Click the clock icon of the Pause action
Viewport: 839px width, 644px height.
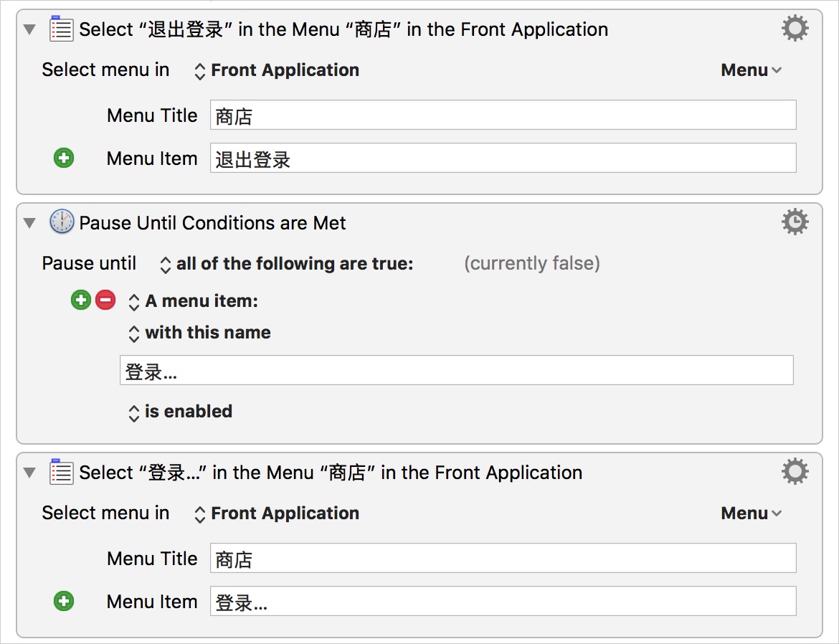point(61,222)
